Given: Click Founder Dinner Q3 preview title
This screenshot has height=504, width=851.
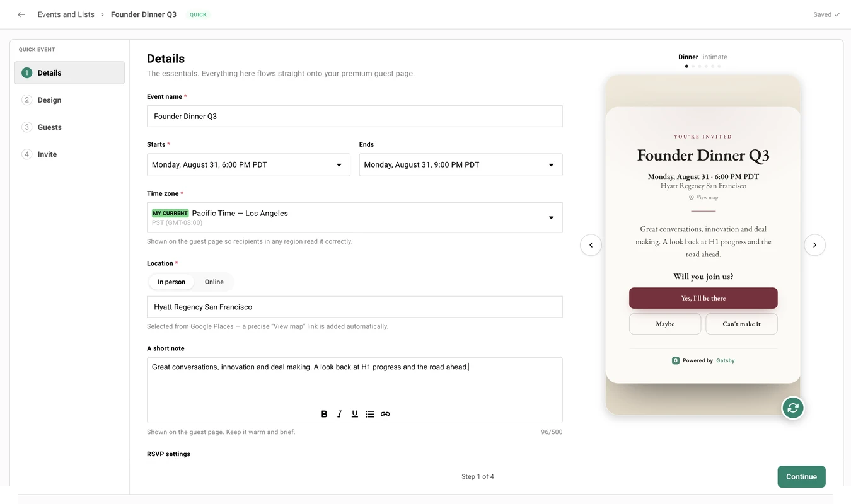Looking at the screenshot, I should 703,155.
